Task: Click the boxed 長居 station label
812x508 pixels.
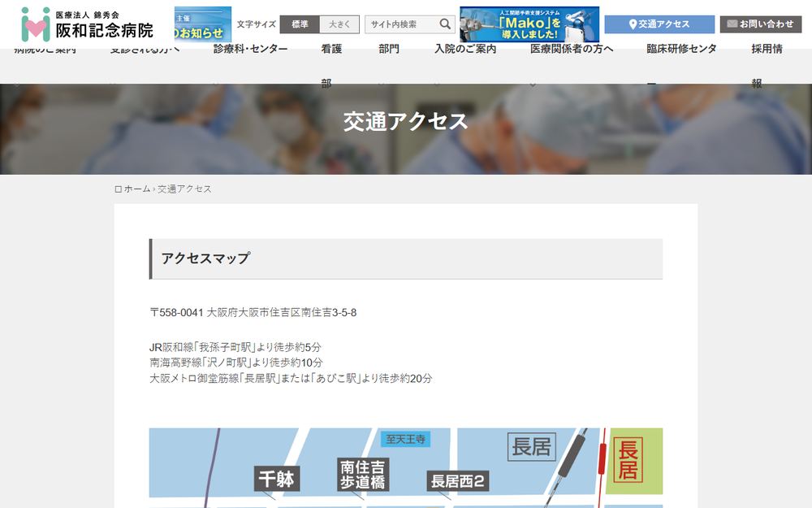Action: (x=532, y=447)
